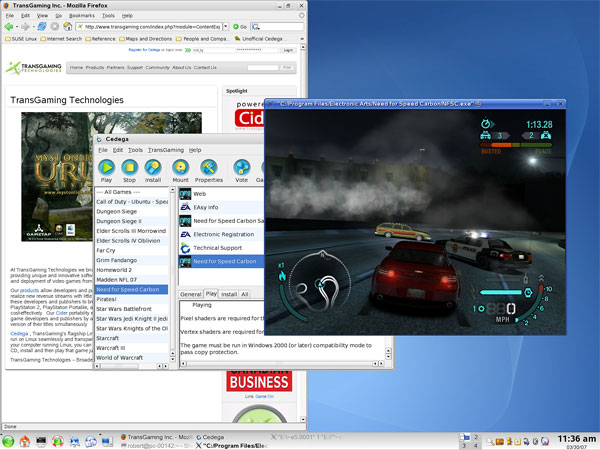Click the Play icon in Cedega toolbar
Screen dimensions: 600x450
point(107,168)
